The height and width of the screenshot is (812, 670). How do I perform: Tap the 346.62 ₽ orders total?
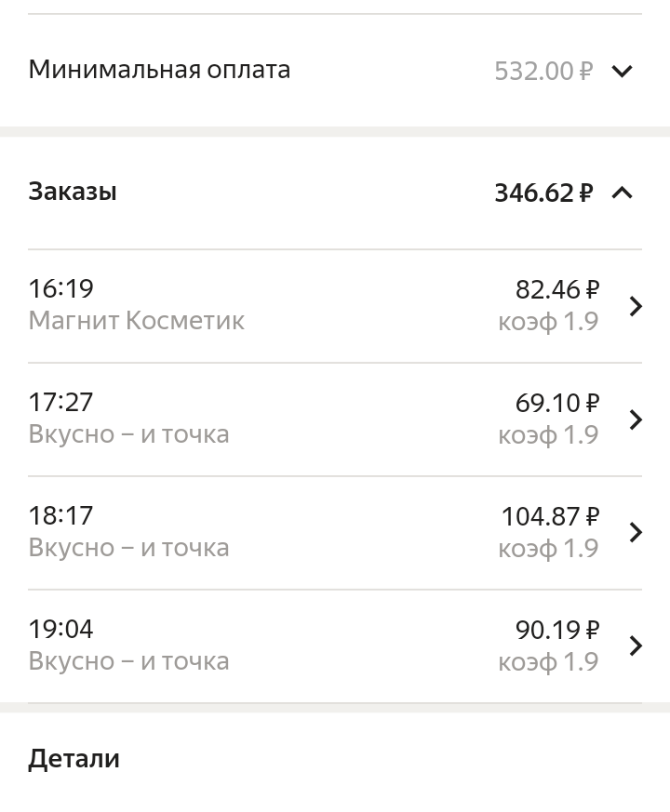(543, 193)
